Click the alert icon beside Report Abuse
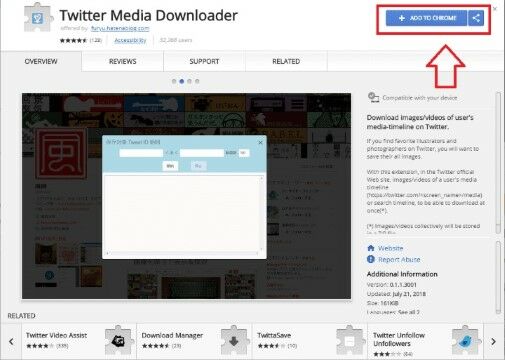The width and height of the screenshot is (505, 360). coord(371,259)
